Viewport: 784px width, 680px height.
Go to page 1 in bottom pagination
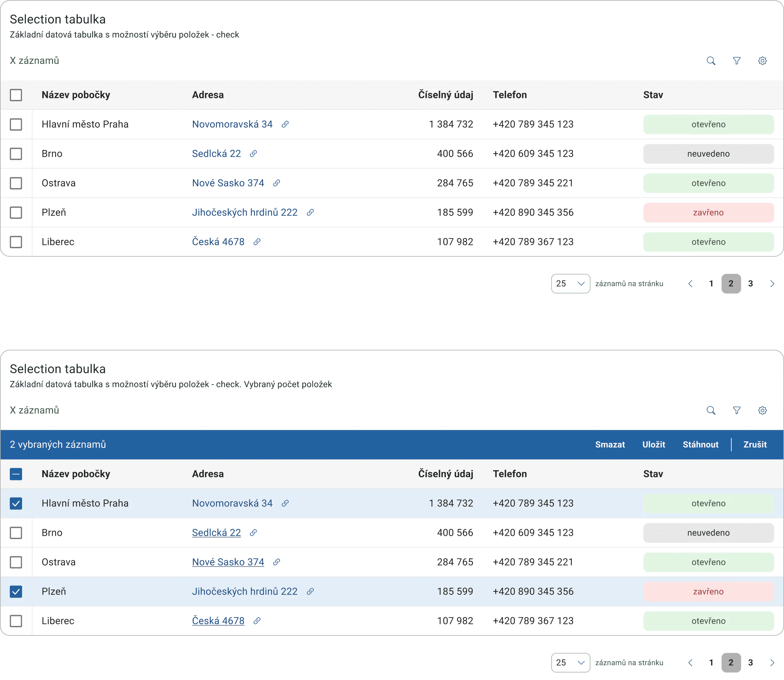coord(711,663)
